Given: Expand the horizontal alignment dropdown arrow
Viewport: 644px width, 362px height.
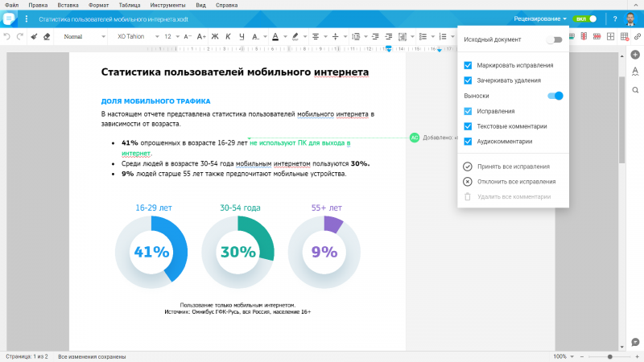Looking at the screenshot, I should (325, 36).
